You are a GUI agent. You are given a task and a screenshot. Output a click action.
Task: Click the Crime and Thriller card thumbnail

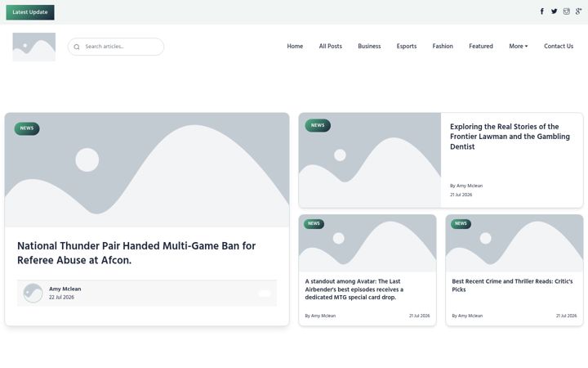(x=514, y=244)
